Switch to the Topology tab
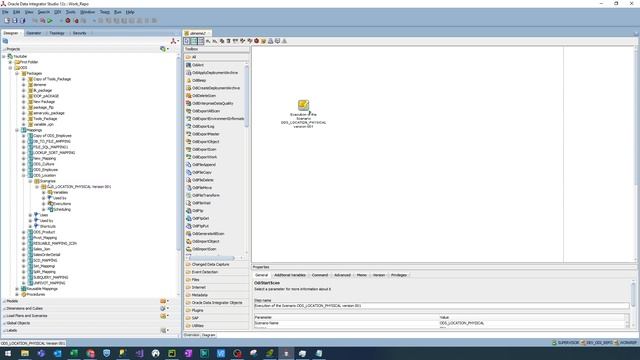 coord(57,33)
